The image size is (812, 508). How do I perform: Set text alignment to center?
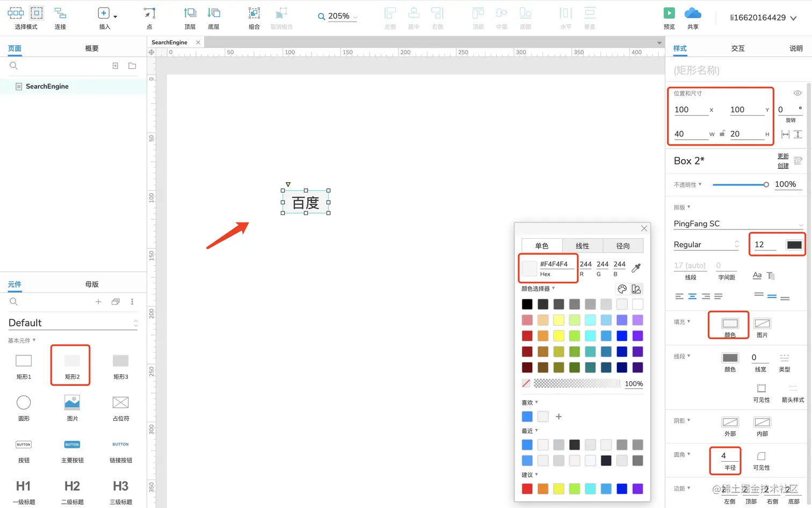coord(692,296)
